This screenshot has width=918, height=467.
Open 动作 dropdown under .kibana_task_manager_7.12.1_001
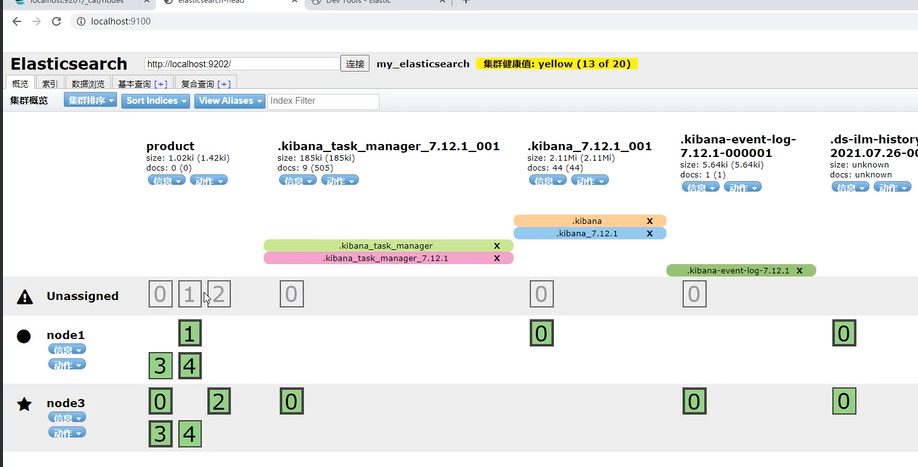tap(340, 180)
